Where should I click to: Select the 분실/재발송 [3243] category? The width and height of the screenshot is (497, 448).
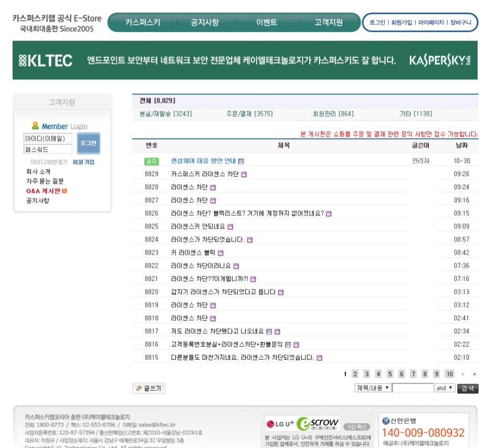coord(166,113)
